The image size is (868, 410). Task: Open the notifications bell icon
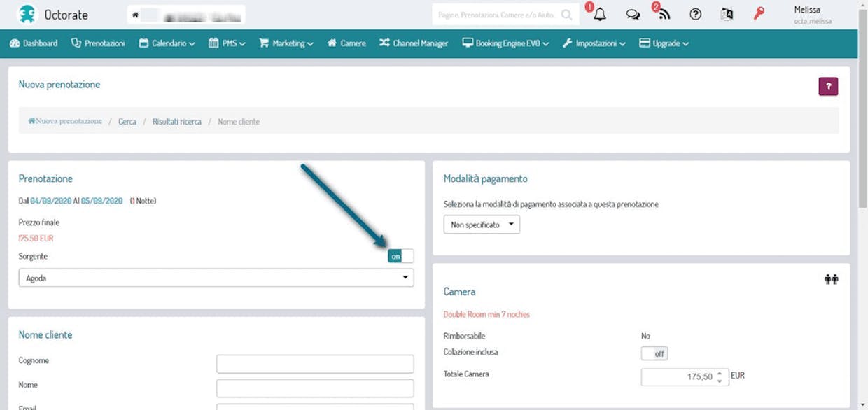tap(600, 14)
